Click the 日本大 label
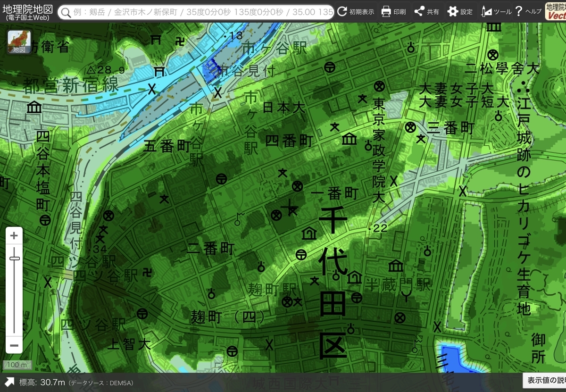 [x=283, y=108]
